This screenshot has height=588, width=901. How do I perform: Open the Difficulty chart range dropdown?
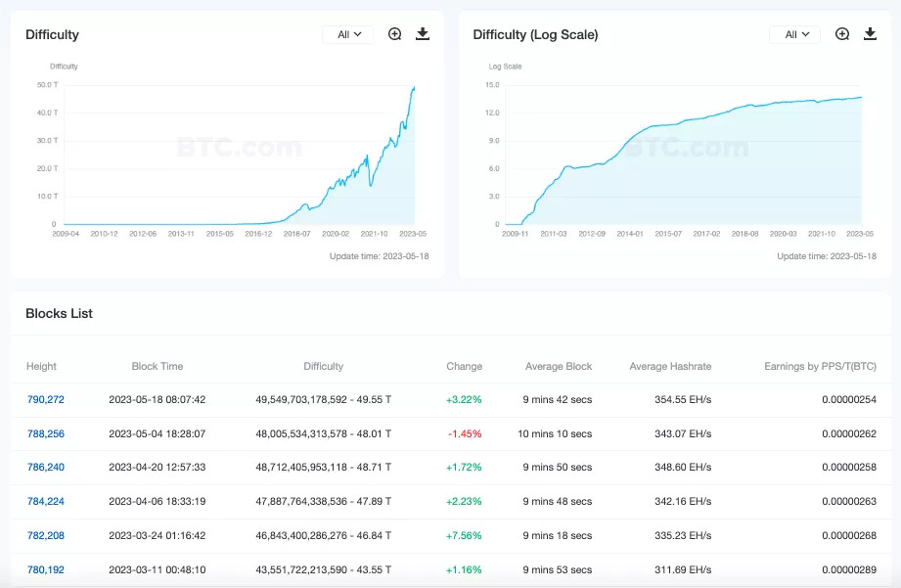(348, 34)
